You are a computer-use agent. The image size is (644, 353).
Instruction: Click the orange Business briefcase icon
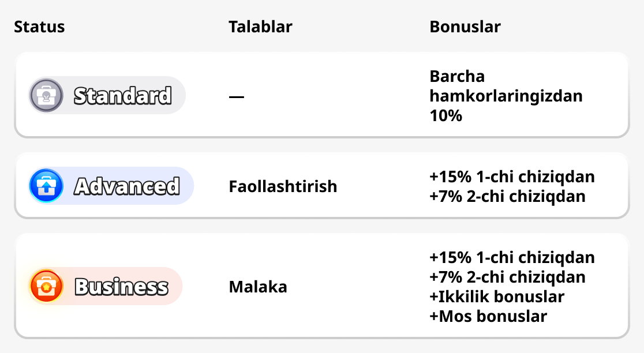[x=46, y=286]
